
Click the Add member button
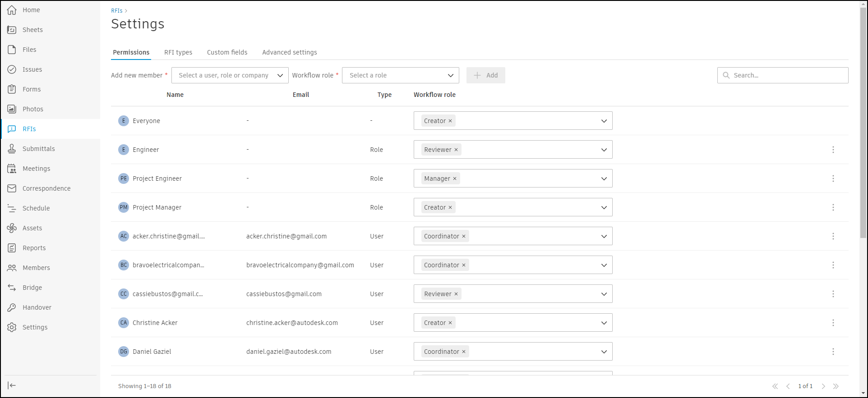tap(486, 75)
